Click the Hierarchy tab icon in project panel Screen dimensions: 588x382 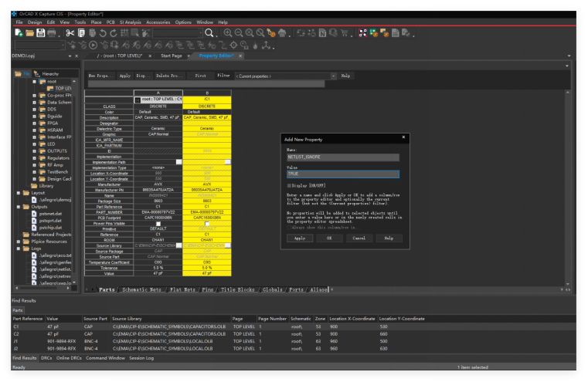pyautogui.click(x=37, y=74)
